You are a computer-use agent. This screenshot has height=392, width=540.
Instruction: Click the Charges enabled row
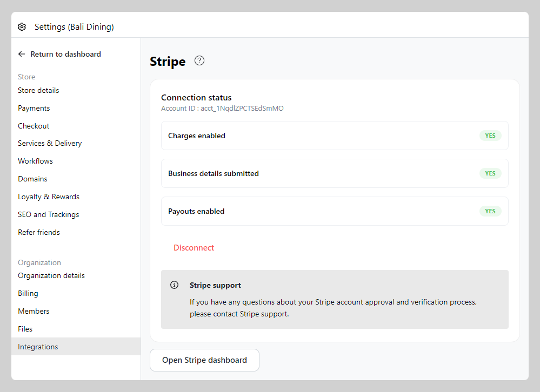pyautogui.click(x=335, y=136)
